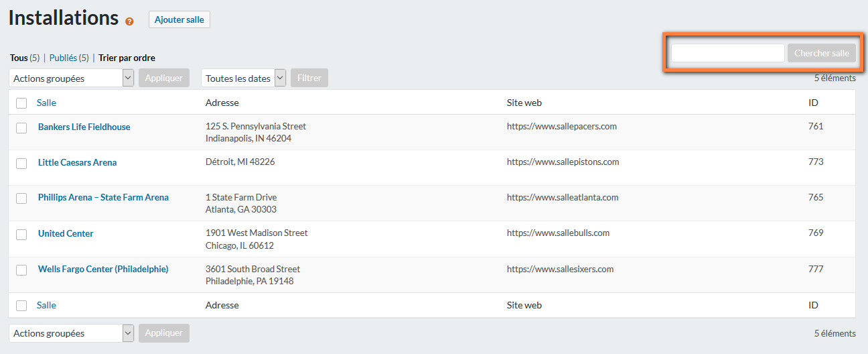This screenshot has height=354, width=868.
Task: Open top Actions groupées dropdown
Action: (72, 78)
